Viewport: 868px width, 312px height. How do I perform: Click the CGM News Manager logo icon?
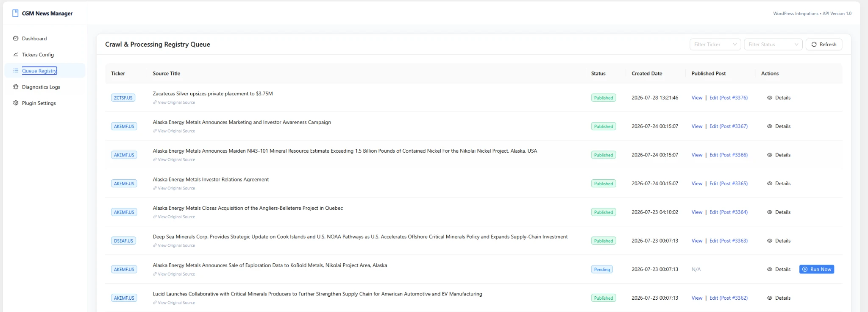click(x=15, y=13)
